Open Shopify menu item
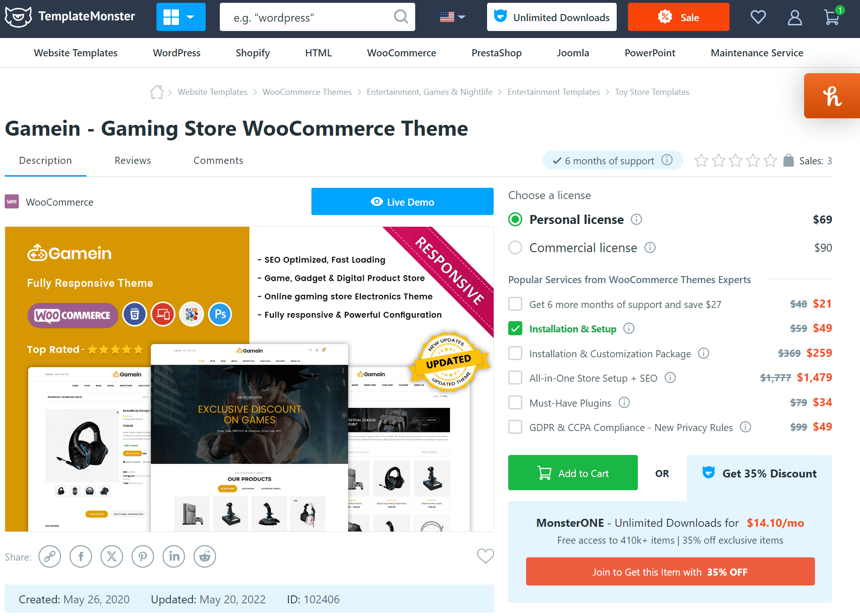 point(253,53)
